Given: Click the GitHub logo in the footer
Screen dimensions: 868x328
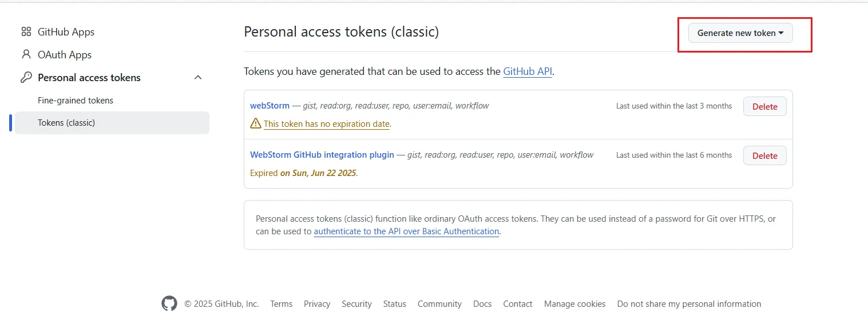Looking at the screenshot, I should click(169, 304).
